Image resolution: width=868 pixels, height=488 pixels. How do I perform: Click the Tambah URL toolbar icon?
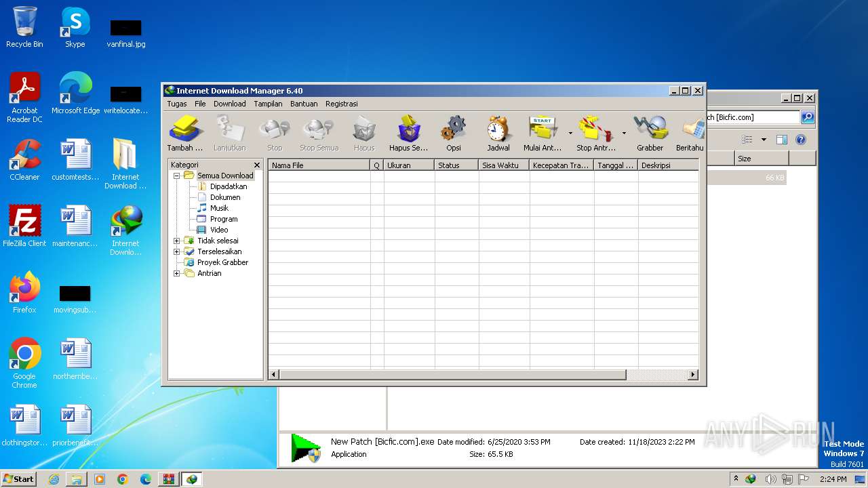point(184,134)
